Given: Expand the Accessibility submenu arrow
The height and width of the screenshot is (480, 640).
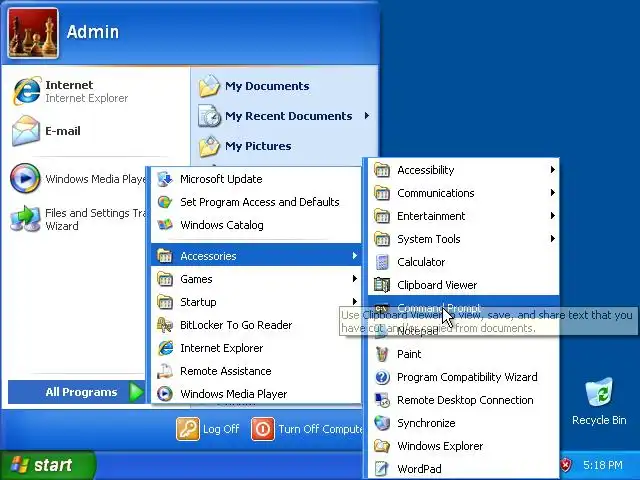Looking at the screenshot, I should point(553,169).
